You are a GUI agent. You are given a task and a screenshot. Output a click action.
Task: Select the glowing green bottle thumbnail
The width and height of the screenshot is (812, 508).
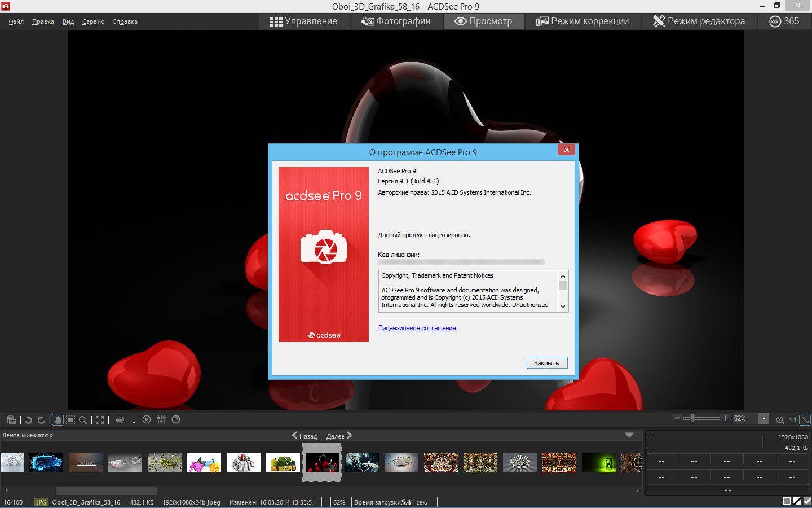[x=599, y=463]
